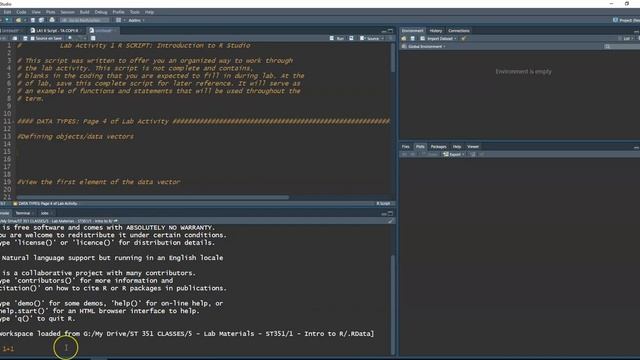Open the Project menu at top right
640x360 pixels.
(x=626, y=20)
